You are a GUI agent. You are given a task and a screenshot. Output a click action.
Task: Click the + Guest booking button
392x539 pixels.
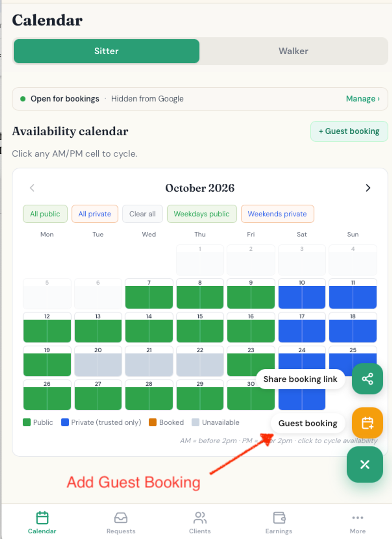(x=349, y=131)
